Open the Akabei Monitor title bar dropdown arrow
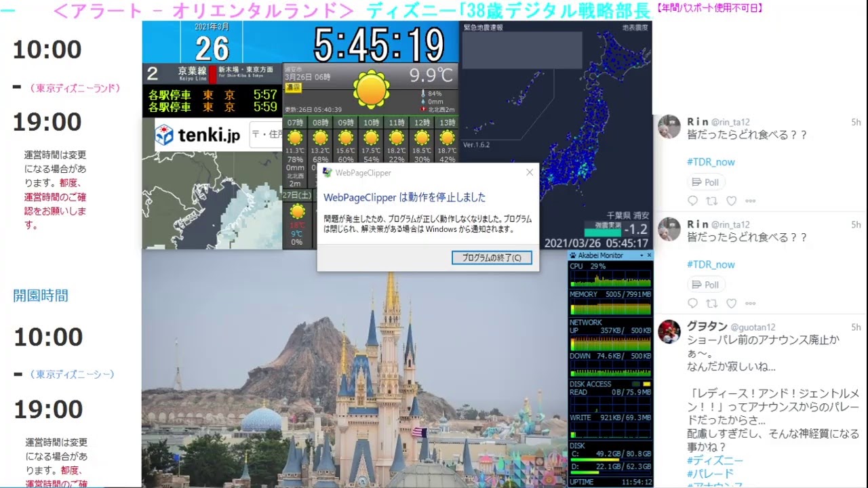 point(640,256)
